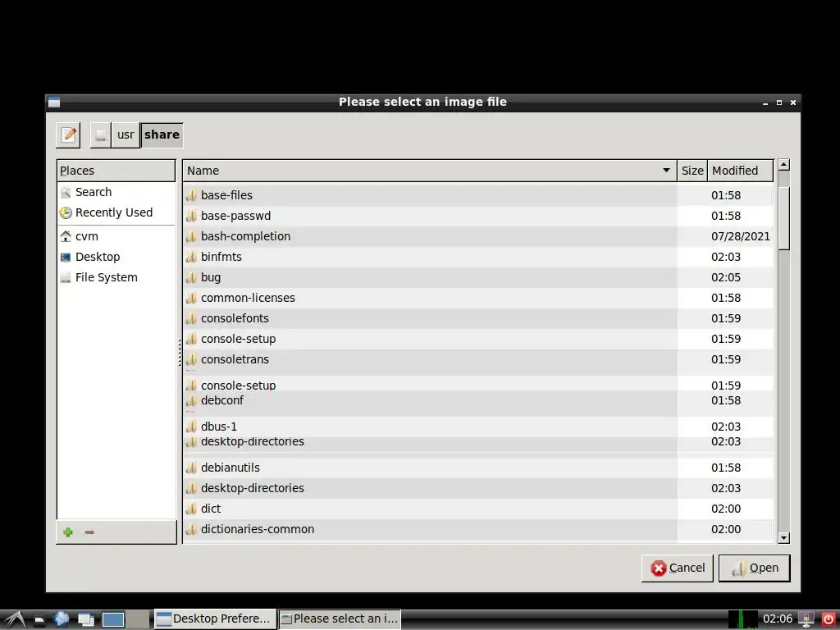Screen dimensions: 840x630
Task: Click the Open button
Action: coord(755,568)
